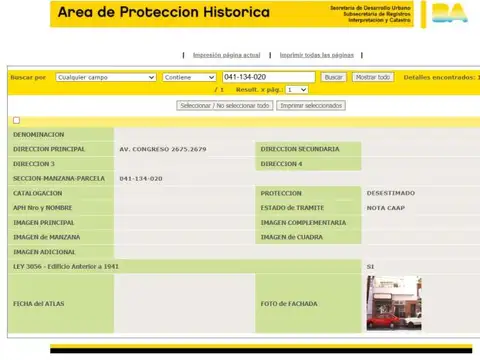Viewport: 480px width, 360px height.
Task: Select parcel value '041-134-020' in table
Action: [x=141, y=179]
